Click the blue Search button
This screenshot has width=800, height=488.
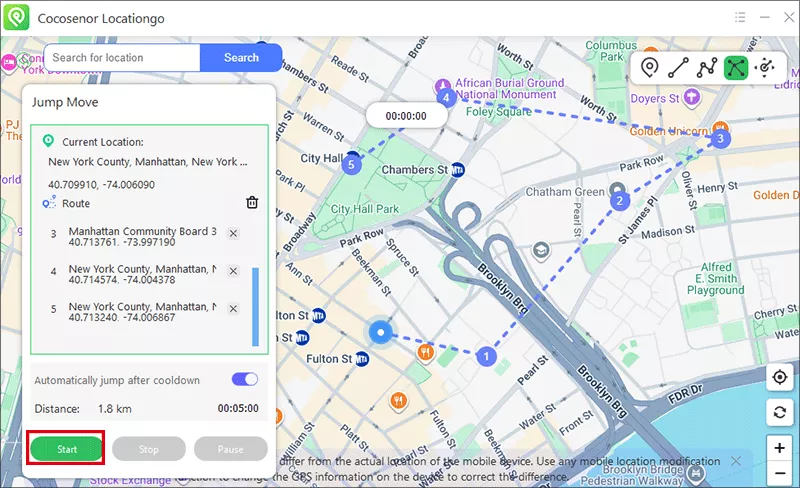[241, 58]
